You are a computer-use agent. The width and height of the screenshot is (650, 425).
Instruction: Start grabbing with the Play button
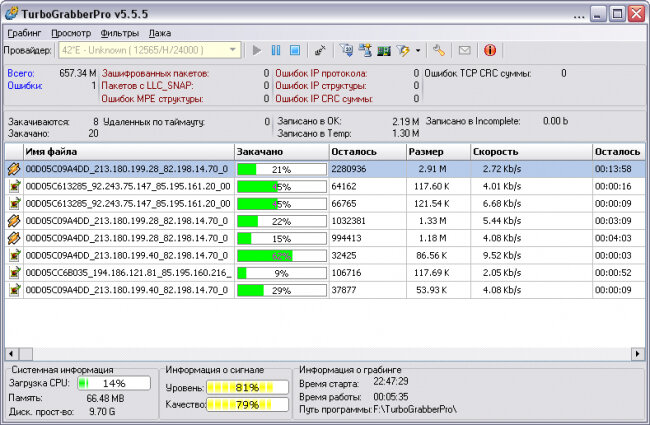tap(257, 50)
